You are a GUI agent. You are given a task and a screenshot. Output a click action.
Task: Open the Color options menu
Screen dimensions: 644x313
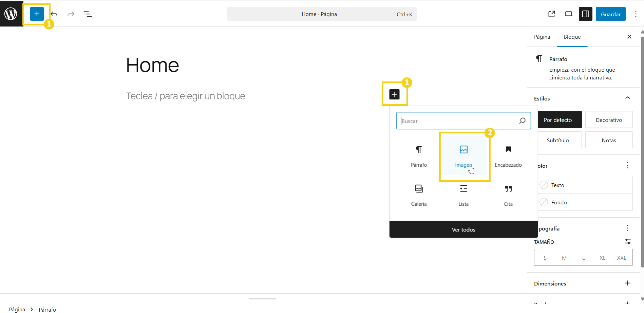pos(627,165)
